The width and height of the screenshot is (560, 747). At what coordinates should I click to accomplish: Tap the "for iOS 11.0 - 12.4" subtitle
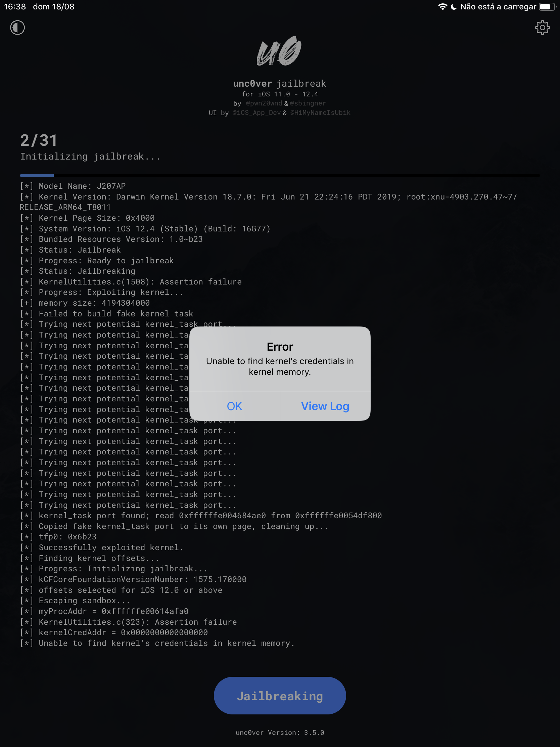280,94
